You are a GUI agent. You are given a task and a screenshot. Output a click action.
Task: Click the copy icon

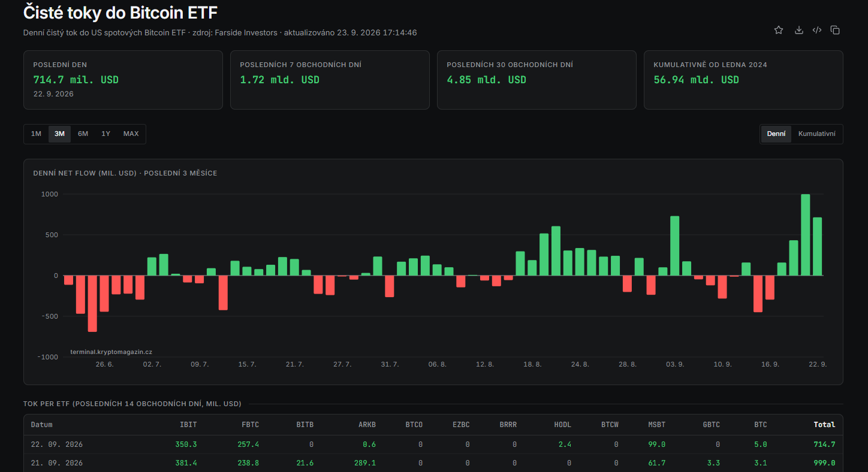pyautogui.click(x=835, y=30)
